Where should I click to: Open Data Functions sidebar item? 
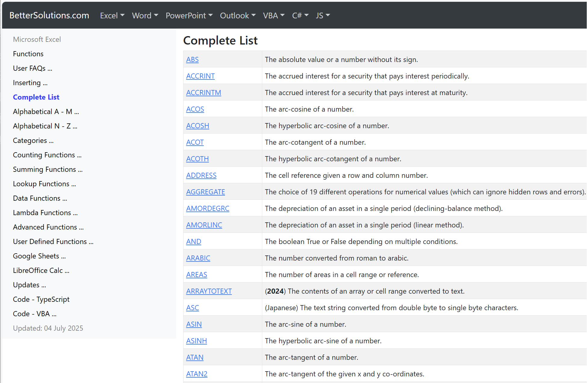point(40,198)
